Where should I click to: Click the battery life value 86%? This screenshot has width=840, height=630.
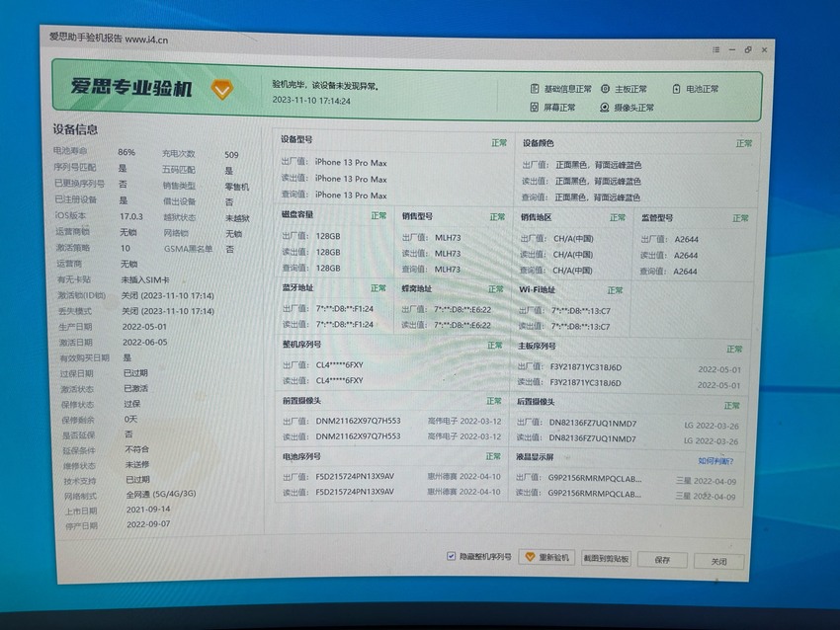click(x=126, y=152)
